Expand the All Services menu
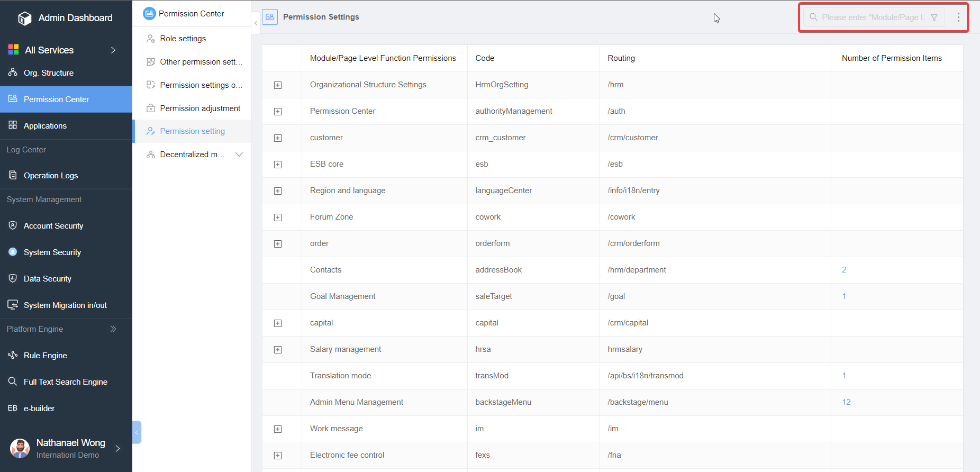 (113, 50)
